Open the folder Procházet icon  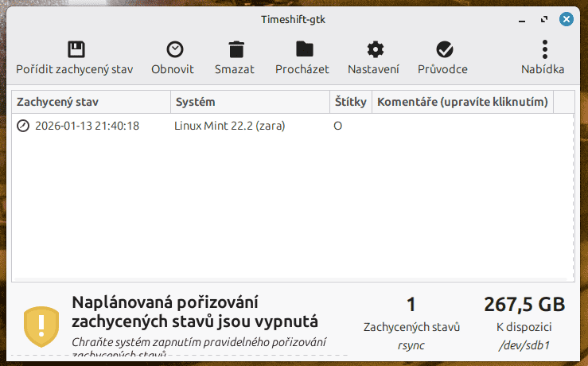[x=305, y=49]
